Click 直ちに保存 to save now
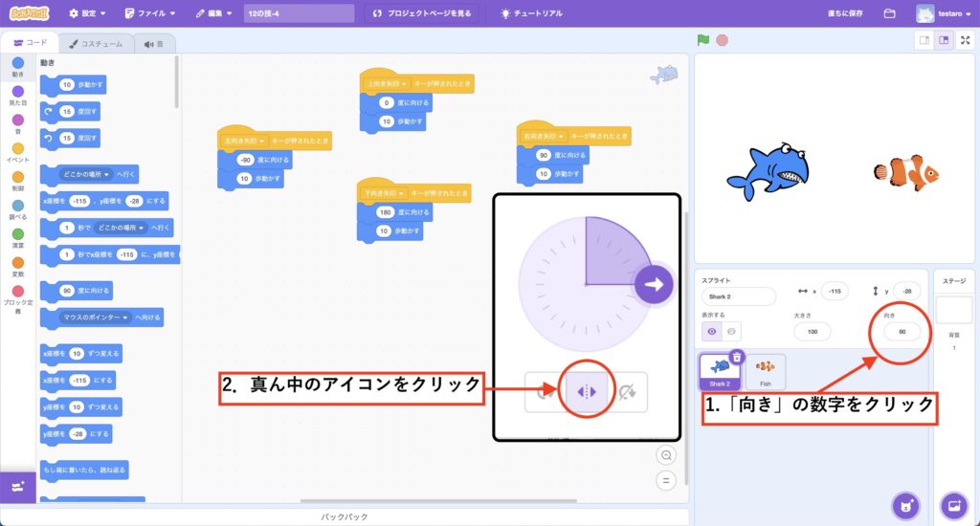980x526 pixels. [x=845, y=13]
